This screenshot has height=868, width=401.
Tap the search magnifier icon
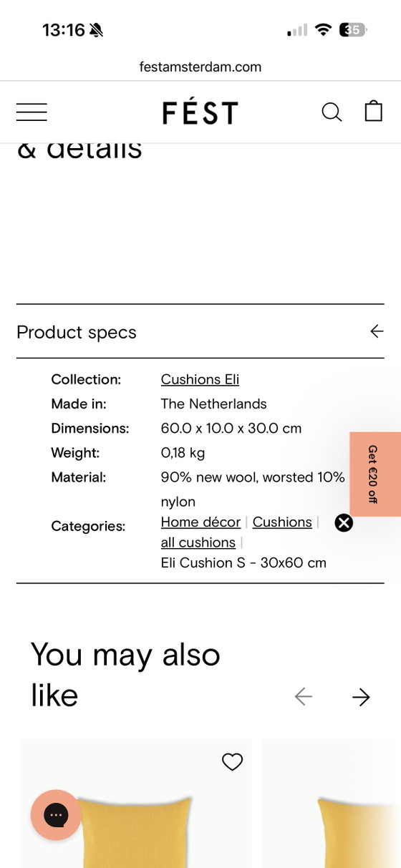tap(332, 112)
